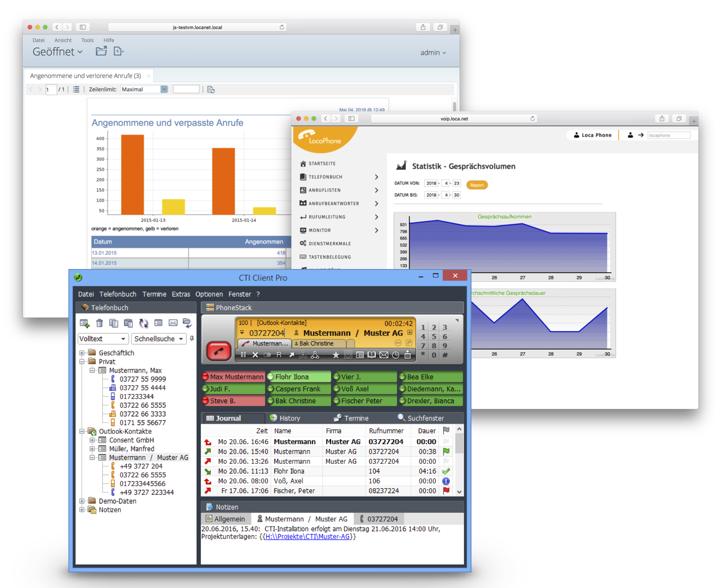Screen dimensions: 715x588
Task: Click the refresh icon in Telefonbuch toolbar
Action: point(144,323)
